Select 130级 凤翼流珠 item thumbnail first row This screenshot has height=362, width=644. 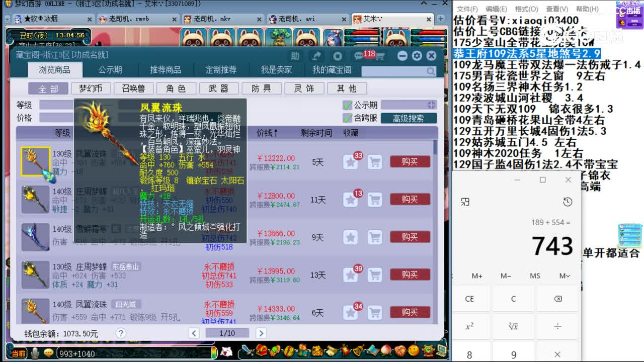(x=35, y=161)
